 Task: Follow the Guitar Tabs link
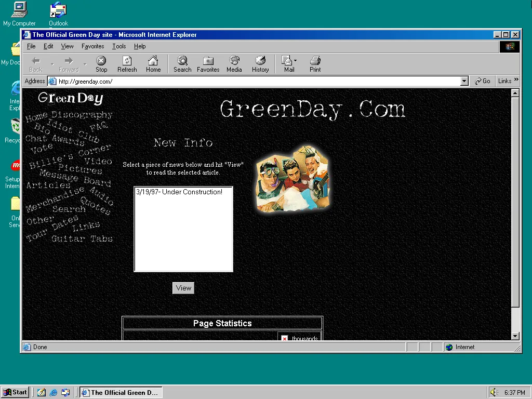[83, 238]
